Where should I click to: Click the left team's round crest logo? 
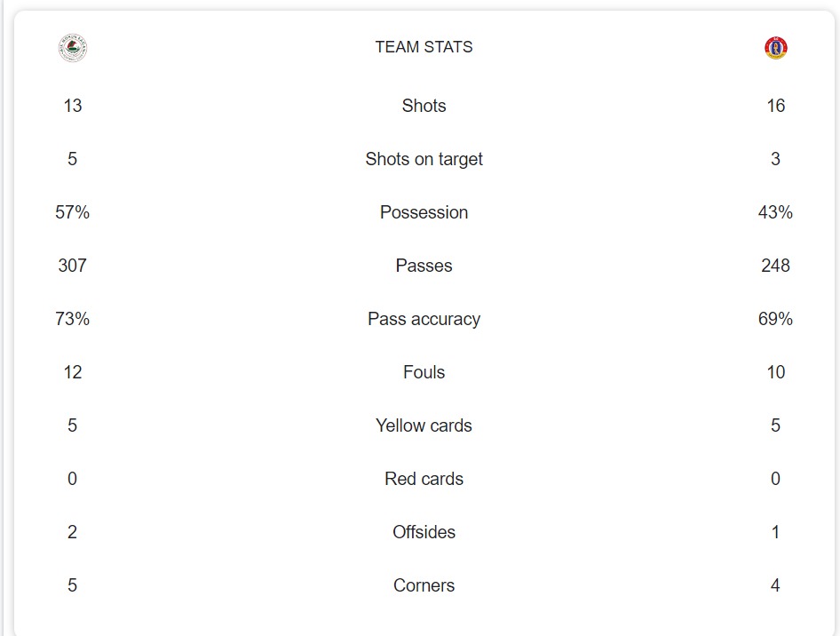tap(72, 47)
